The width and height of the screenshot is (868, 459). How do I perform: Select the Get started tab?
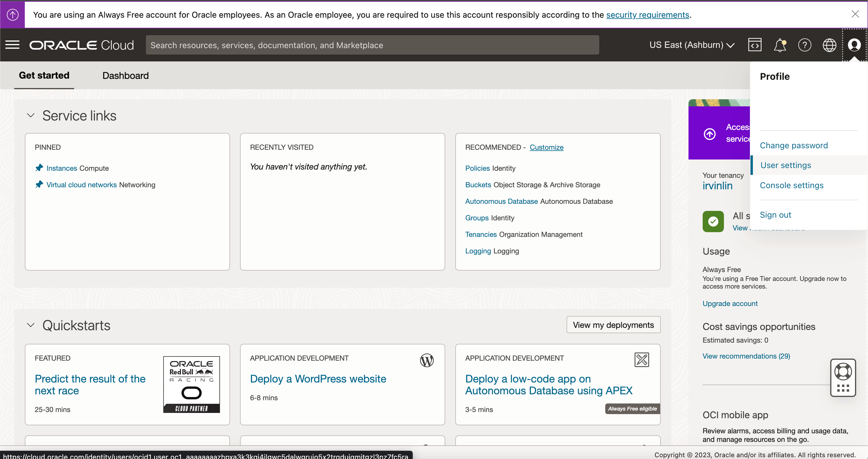44,76
